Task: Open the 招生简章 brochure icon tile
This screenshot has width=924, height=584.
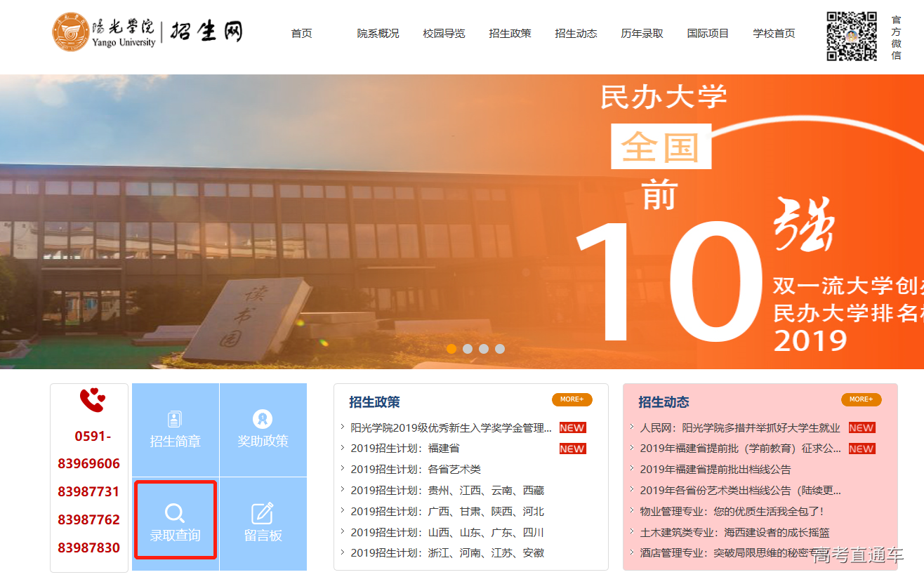Action: click(175, 420)
